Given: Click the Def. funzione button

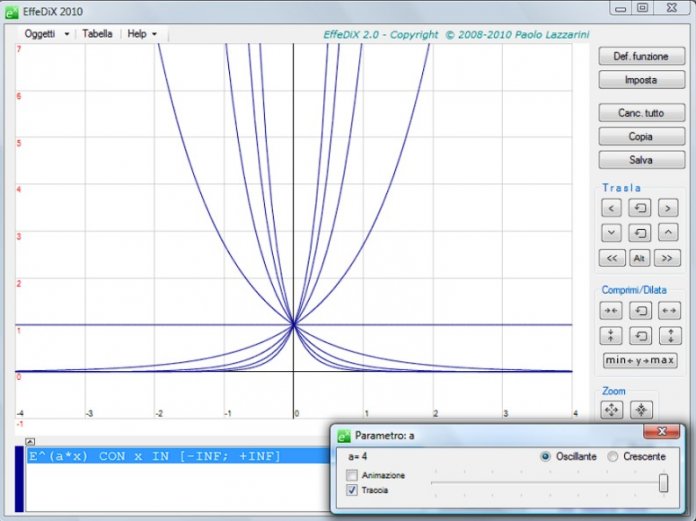Looking at the screenshot, I should (641, 56).
